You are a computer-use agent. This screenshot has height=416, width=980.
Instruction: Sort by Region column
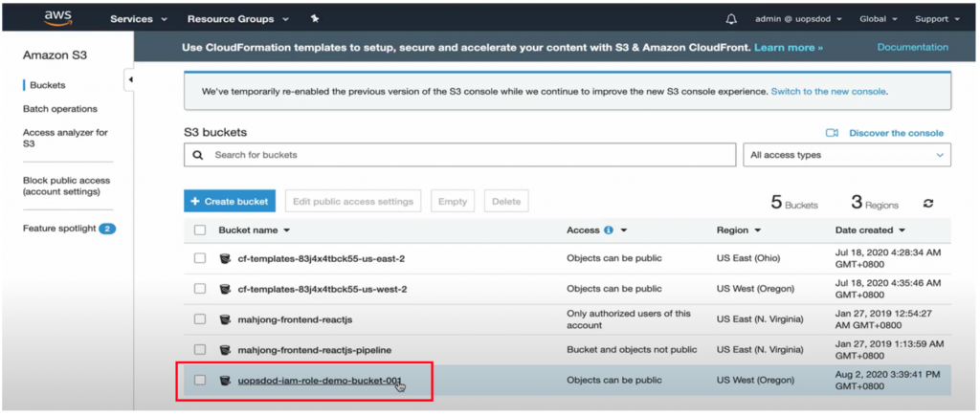pos(739,230)
